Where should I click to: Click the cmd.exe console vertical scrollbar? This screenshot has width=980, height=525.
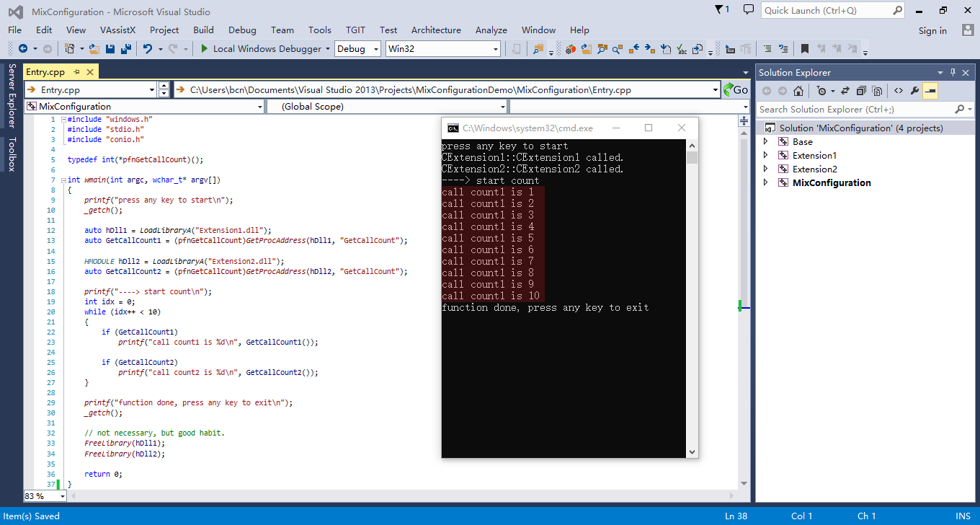692,298
